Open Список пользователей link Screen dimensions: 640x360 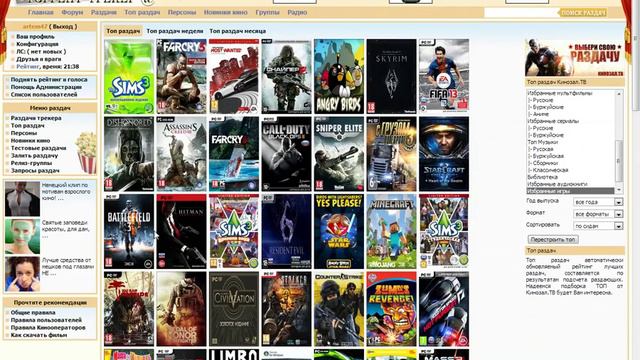tap(44, 94)
